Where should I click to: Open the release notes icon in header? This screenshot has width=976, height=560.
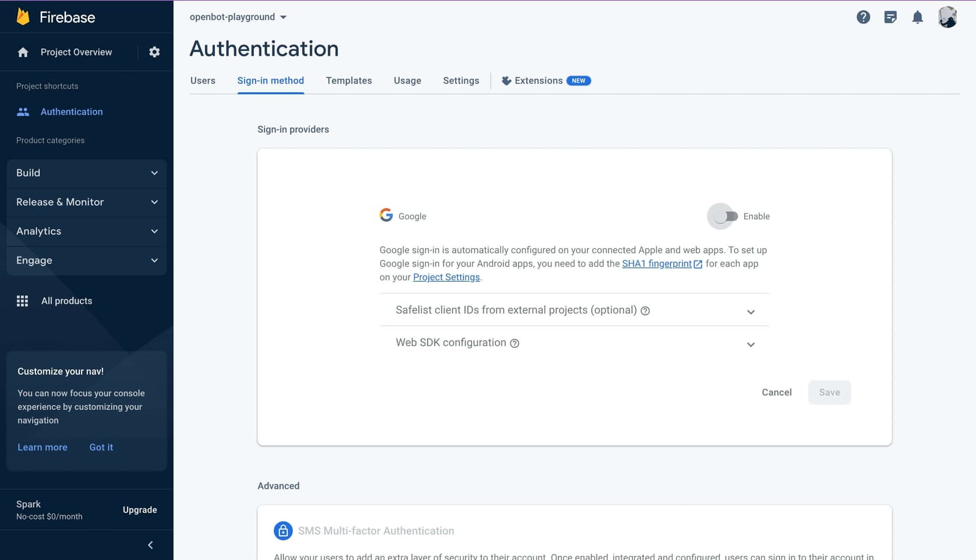click(891, 17)
